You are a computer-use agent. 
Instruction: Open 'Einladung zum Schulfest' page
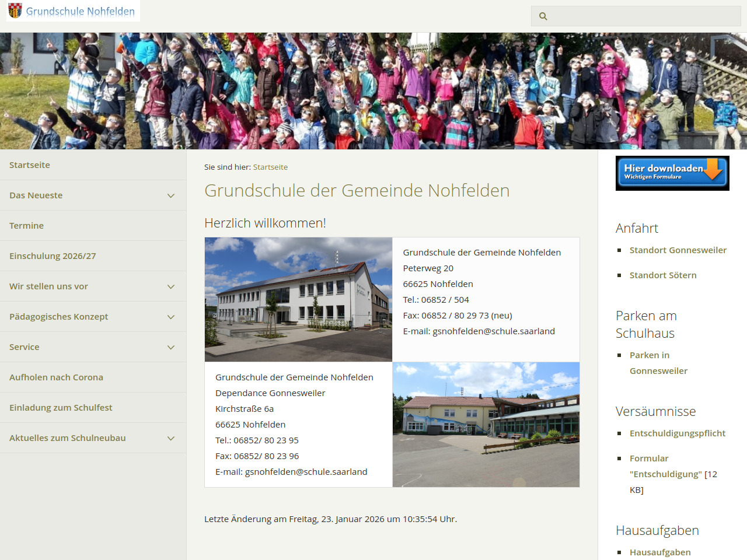[x=61, y=408]
